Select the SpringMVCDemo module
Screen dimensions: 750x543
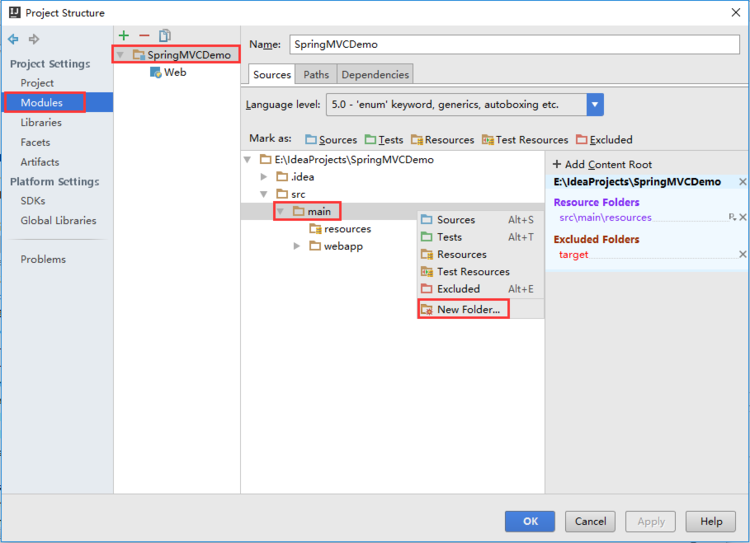tap(189, 55)
